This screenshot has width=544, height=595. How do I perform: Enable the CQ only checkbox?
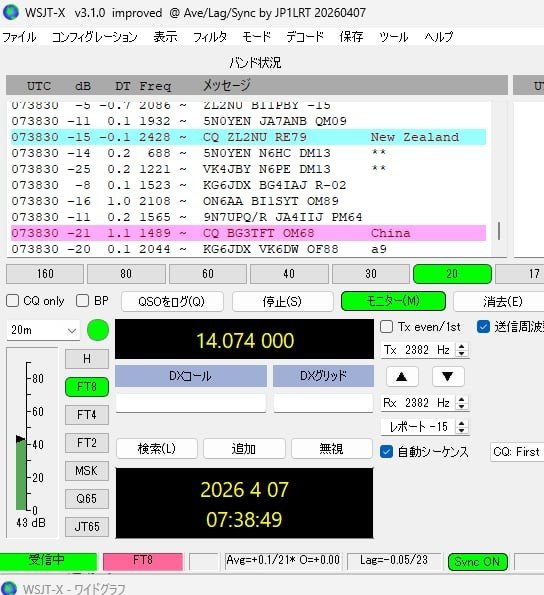tap(13, 301)
